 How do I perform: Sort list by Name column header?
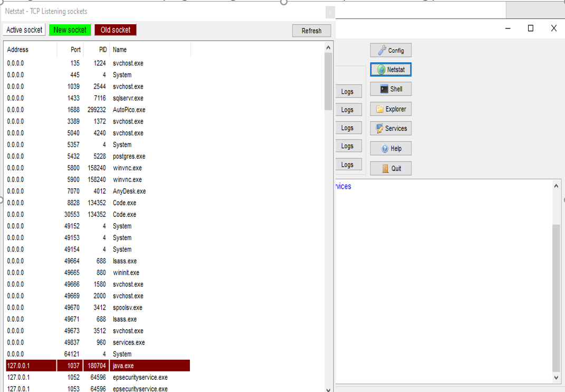click(x=150, y=50)
